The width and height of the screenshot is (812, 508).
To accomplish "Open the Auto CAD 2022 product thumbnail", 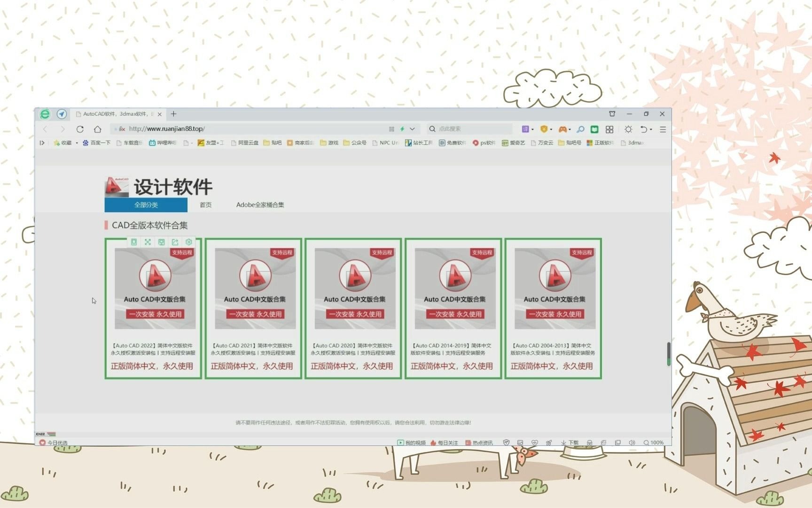I will tap(155, 288).
